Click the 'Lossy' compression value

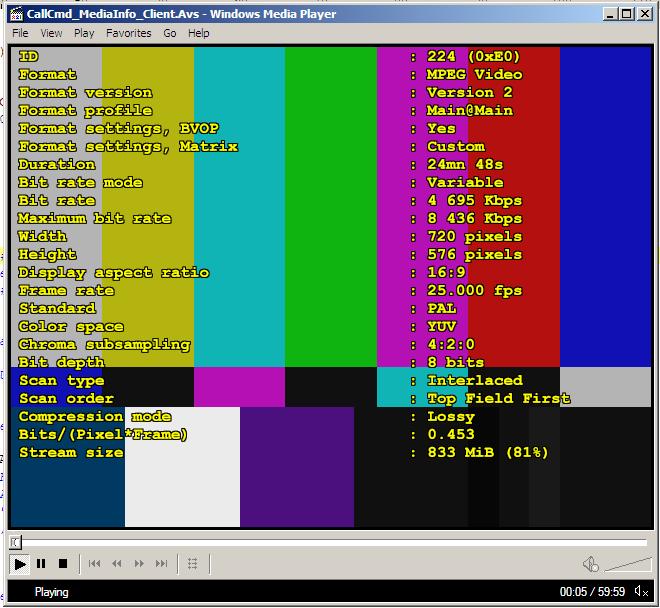451,416
